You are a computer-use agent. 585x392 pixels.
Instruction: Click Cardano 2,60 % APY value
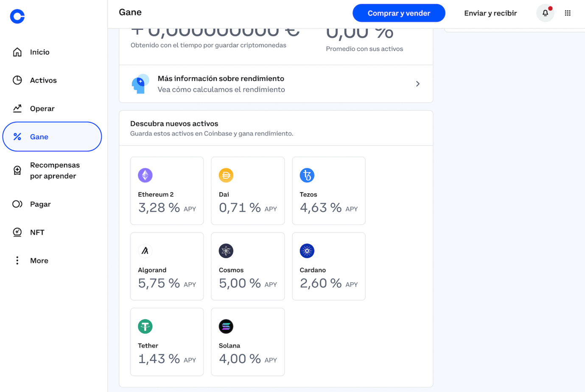point(329,283)
